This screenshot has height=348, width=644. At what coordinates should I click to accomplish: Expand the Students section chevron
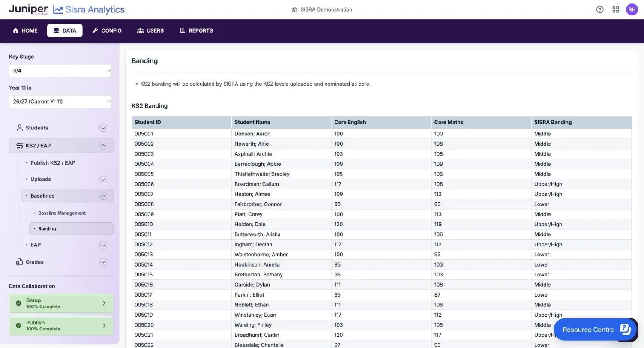[x=103, y=128]
